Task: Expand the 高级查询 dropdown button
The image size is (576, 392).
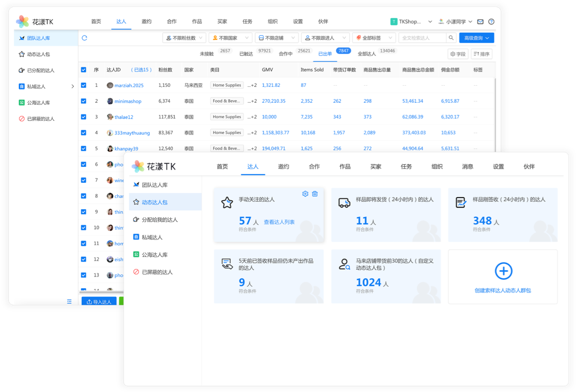Action: point(476,38)
